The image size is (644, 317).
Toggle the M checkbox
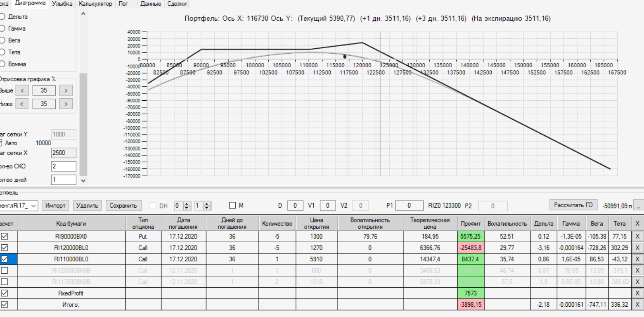click(x=233, y=206)
